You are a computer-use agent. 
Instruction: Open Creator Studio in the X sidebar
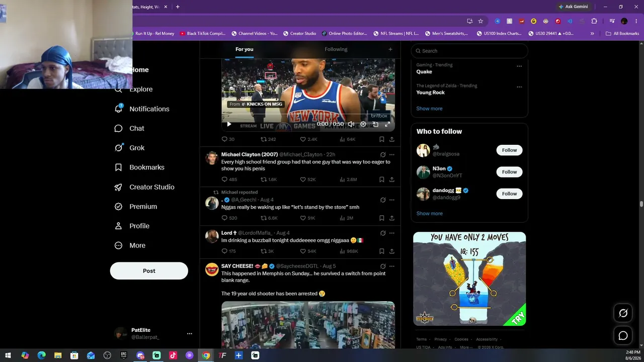144,187
